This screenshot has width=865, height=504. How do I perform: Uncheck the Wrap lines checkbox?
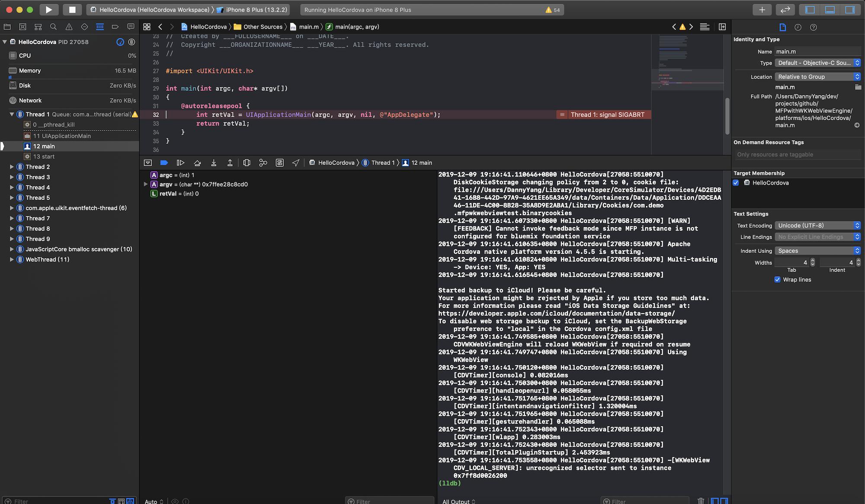(x=777, y=280)
